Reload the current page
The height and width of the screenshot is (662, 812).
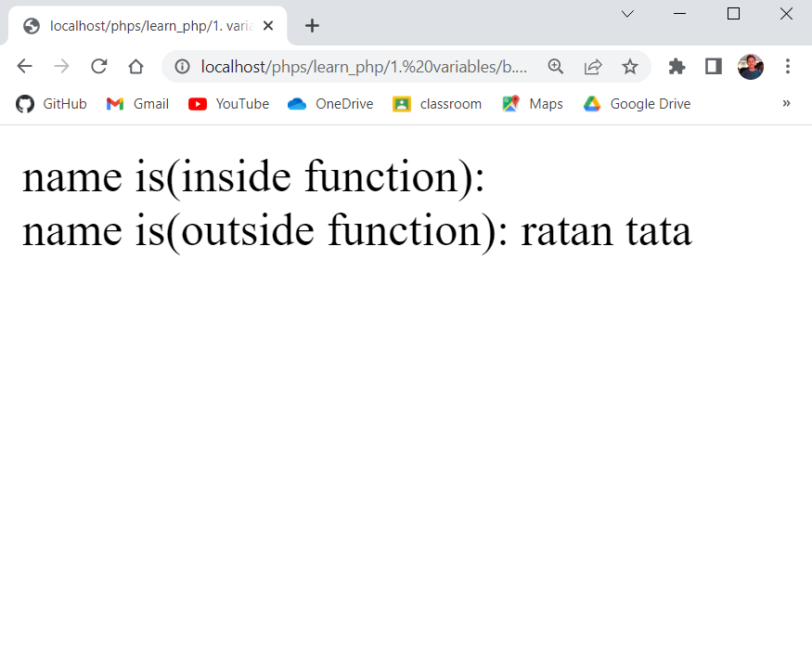98,66
